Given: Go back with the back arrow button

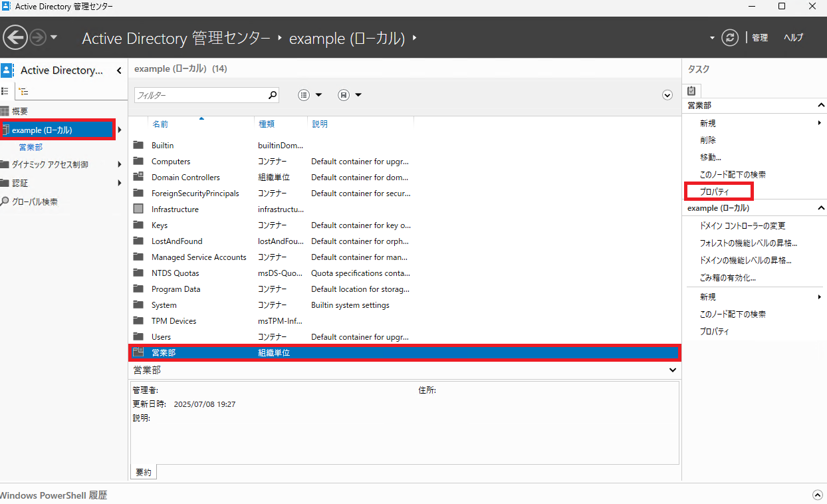Looking at the screenshot, I should [x=15, y=37].
